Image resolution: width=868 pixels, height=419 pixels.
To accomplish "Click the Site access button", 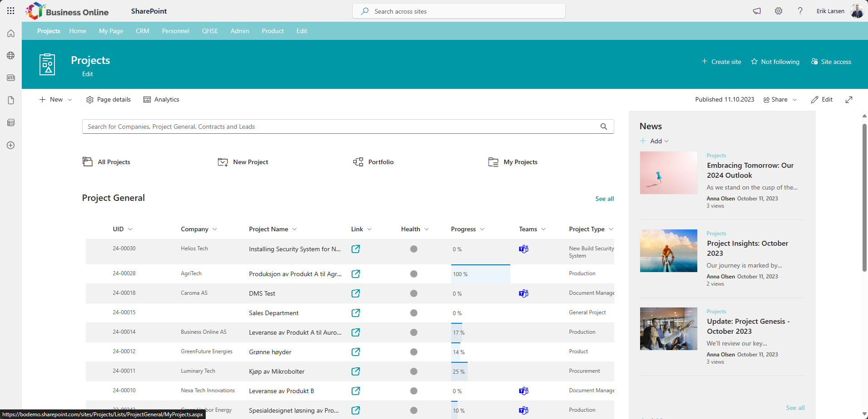I will 831,62.
